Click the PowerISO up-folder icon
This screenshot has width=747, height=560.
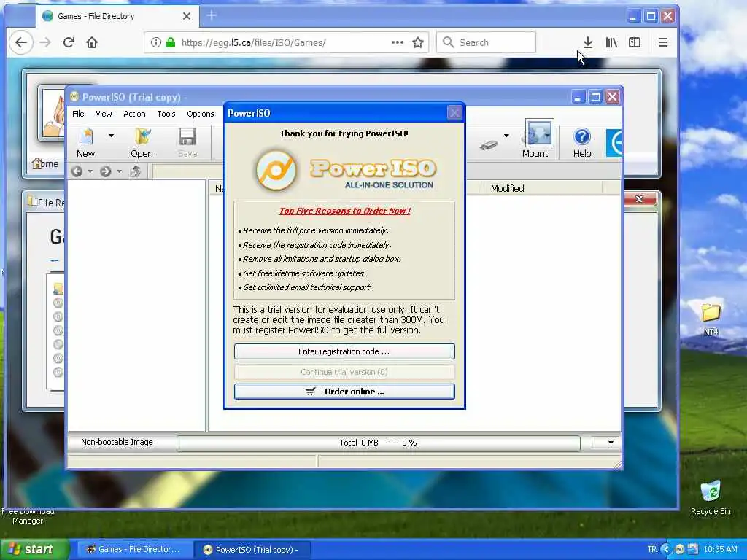[x=136, y=171]
